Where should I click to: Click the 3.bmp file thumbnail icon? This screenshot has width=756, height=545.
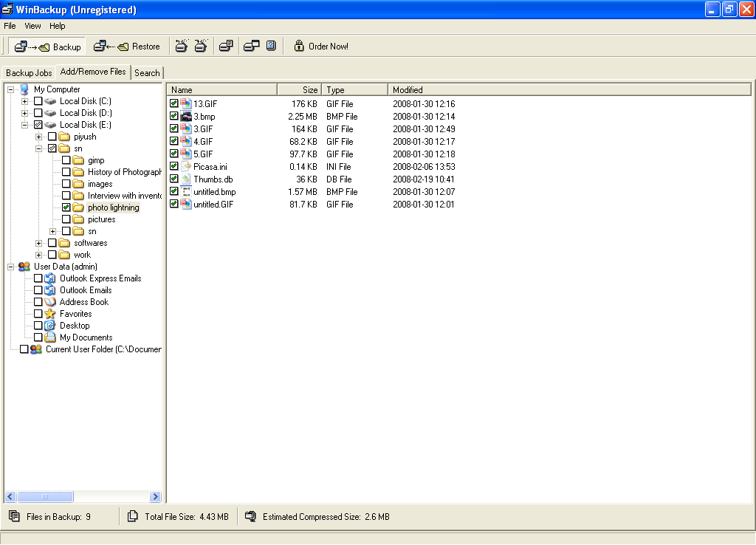click(186, 116)
